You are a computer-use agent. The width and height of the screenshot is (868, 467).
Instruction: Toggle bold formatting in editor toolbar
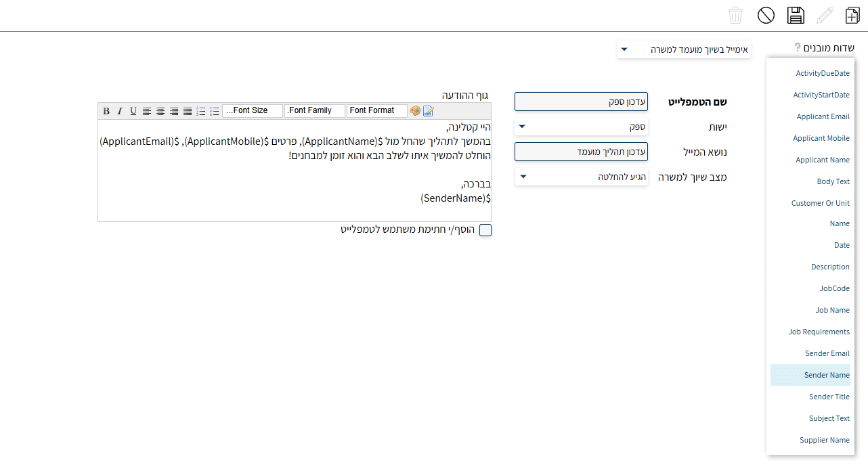click(x=106, y=111)
